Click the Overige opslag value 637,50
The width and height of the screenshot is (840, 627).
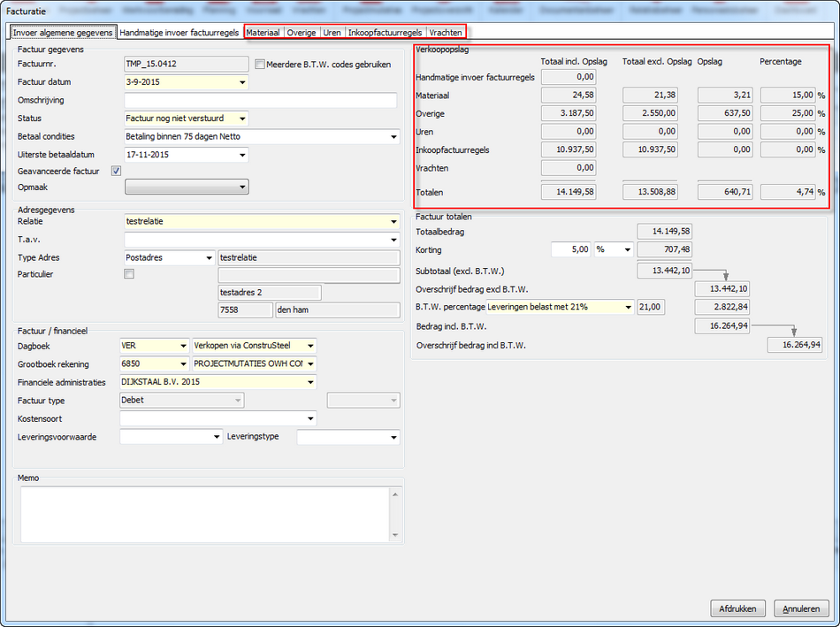(725, 113)
